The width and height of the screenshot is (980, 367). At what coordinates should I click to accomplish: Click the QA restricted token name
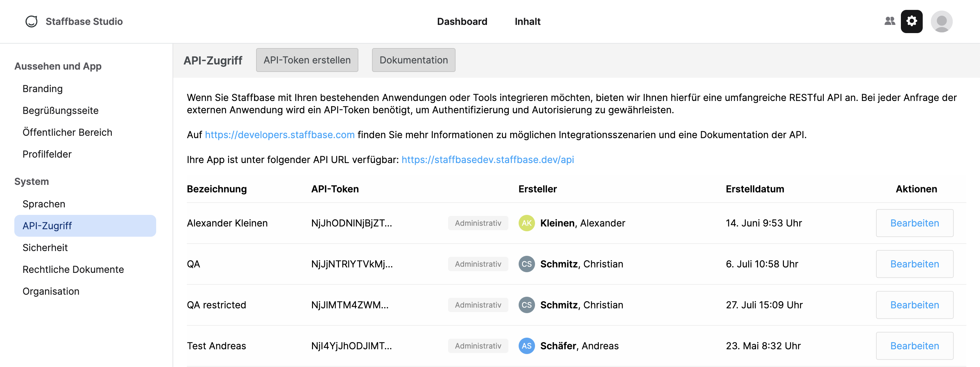point(216,305)
